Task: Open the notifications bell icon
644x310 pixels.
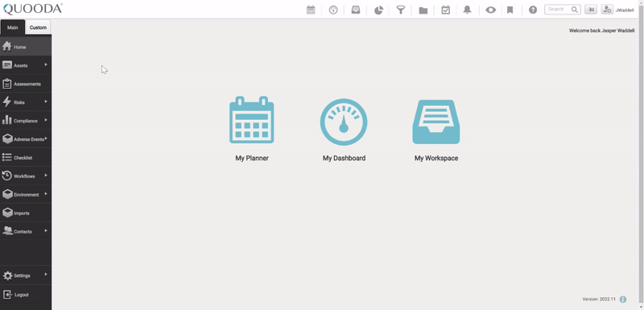Action: coord(468,10)
